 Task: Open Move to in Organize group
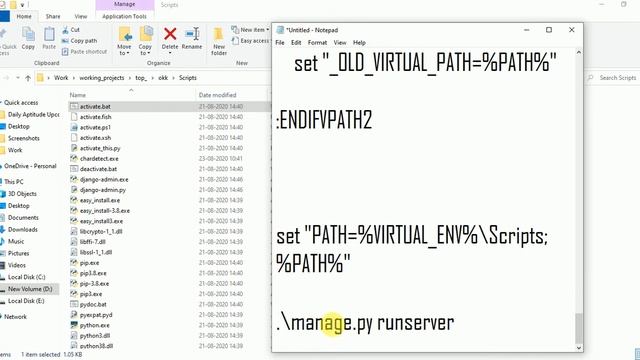(x=124, y=41)
